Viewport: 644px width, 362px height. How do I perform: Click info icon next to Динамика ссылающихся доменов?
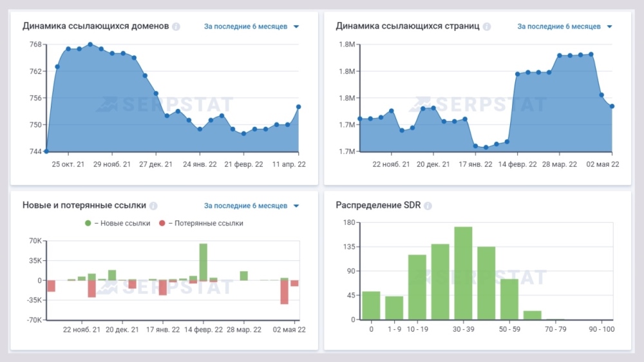click(176, 27)
